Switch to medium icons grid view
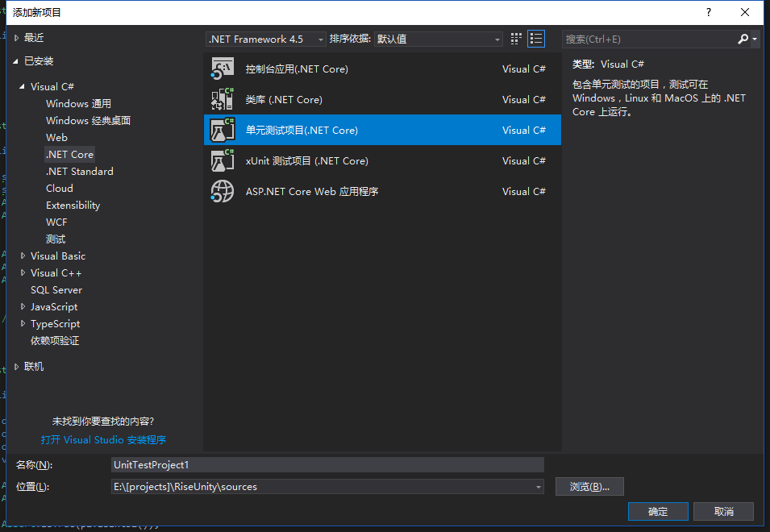This screenshot has height=532, width=770. (517, 39)
